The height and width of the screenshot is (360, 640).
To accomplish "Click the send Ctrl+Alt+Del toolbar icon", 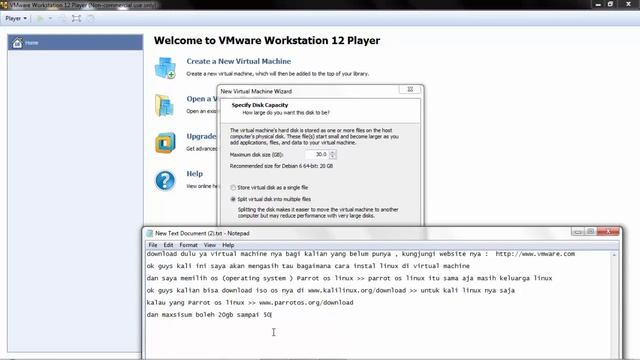I will coord(62,18).
